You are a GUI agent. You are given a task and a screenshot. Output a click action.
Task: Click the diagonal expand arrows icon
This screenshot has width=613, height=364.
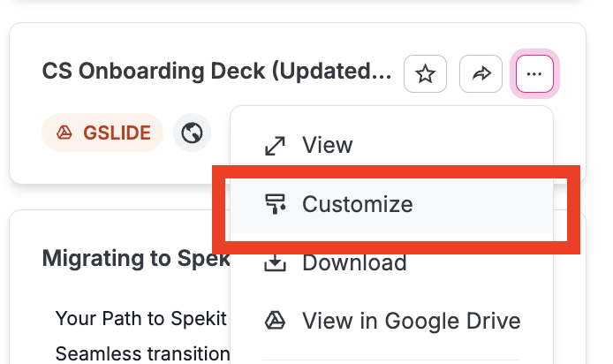coord(275,146)
